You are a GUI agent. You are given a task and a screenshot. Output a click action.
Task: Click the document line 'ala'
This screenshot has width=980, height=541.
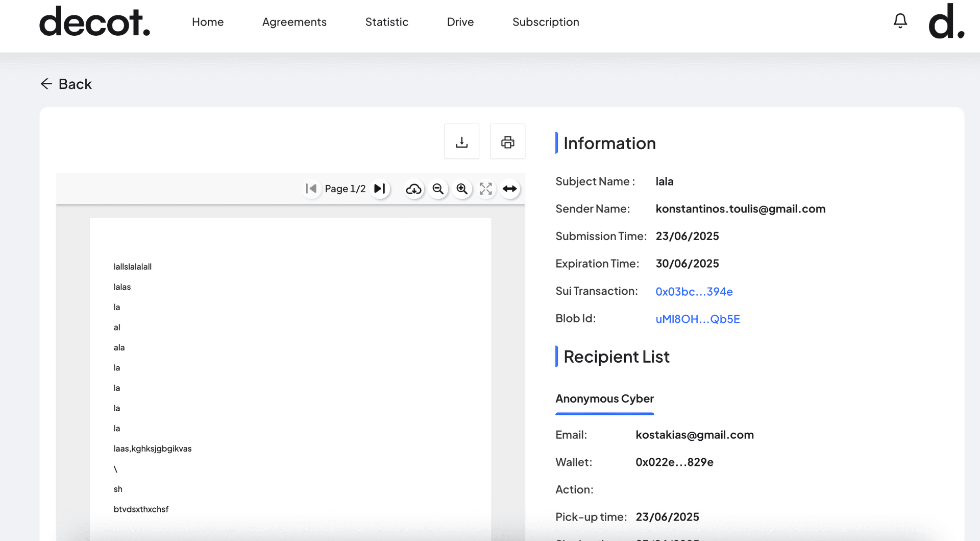[x=119, y=348]
